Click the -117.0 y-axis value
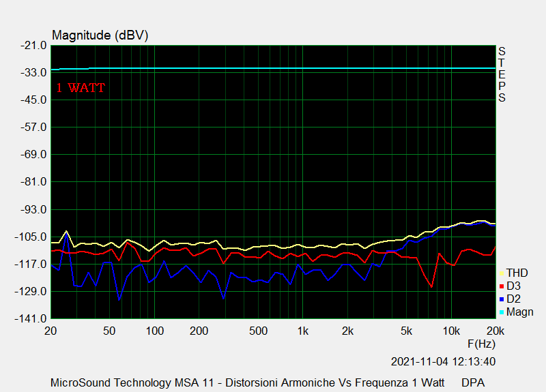 [31, 265]
